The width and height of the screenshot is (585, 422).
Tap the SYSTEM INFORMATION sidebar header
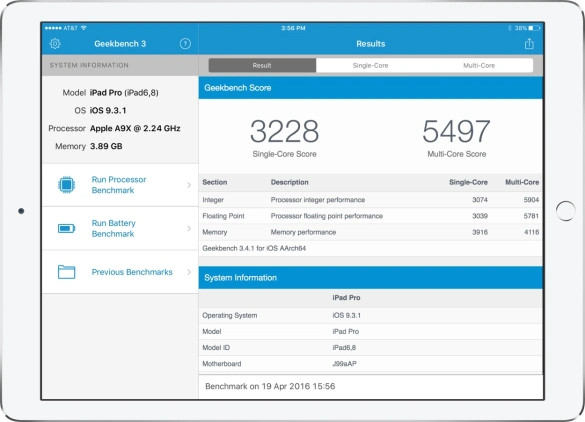(x=89, y=65)
